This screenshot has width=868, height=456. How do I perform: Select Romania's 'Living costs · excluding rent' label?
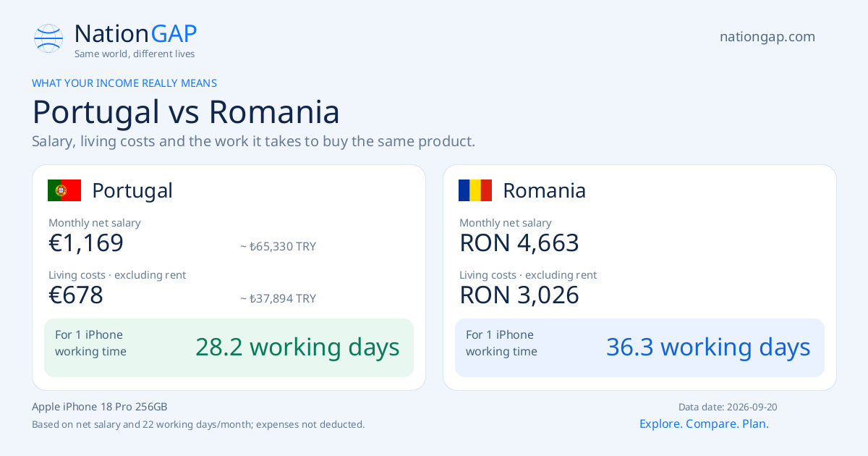click(x=528, y=275)
